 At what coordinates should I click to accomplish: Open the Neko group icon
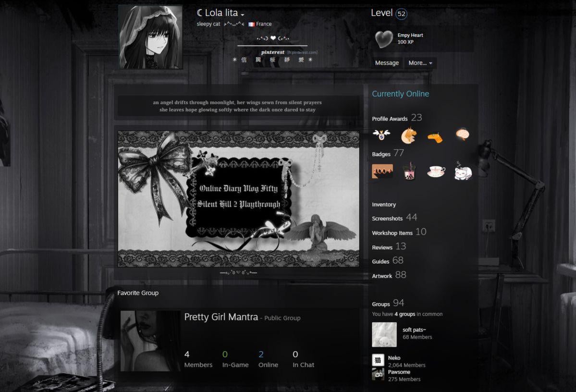coord(378,360)
